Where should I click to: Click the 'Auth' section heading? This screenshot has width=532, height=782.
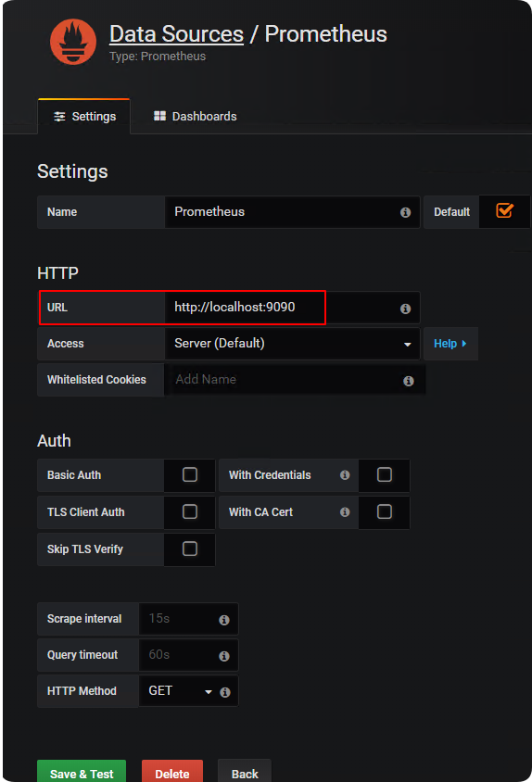pos(54,441)
